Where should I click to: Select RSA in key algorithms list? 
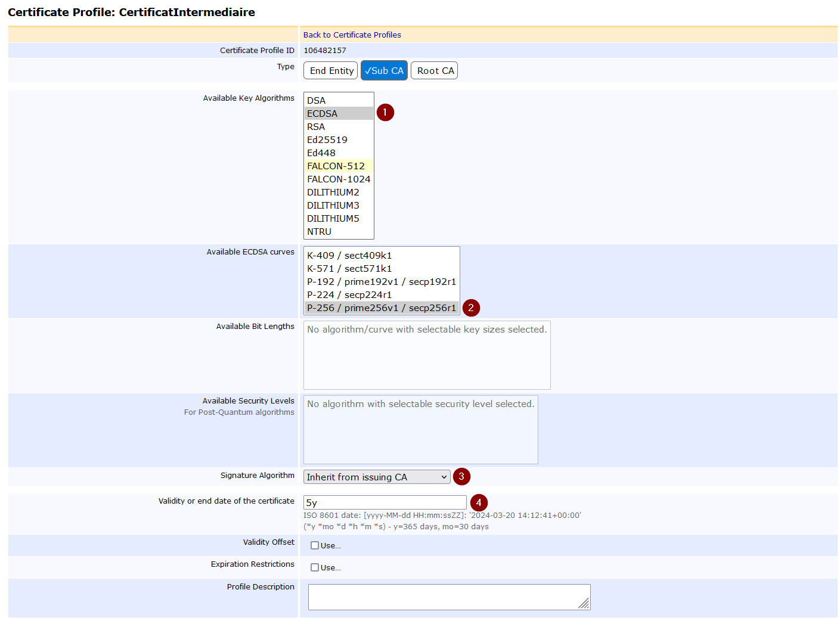click(316, 127)
